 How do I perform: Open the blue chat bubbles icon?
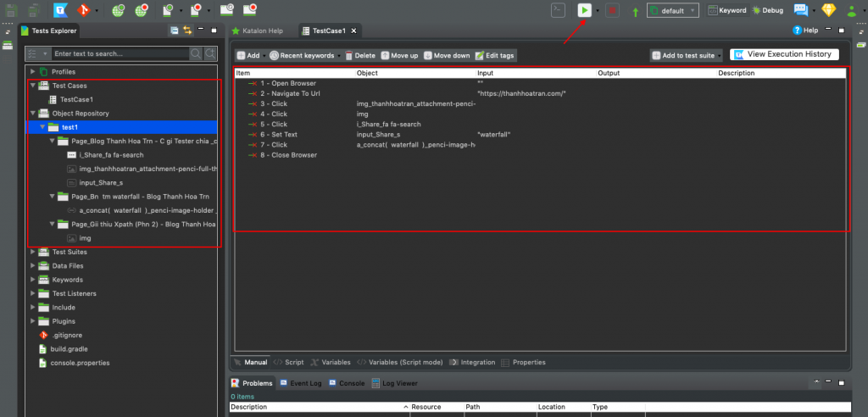tap(801, 10)
